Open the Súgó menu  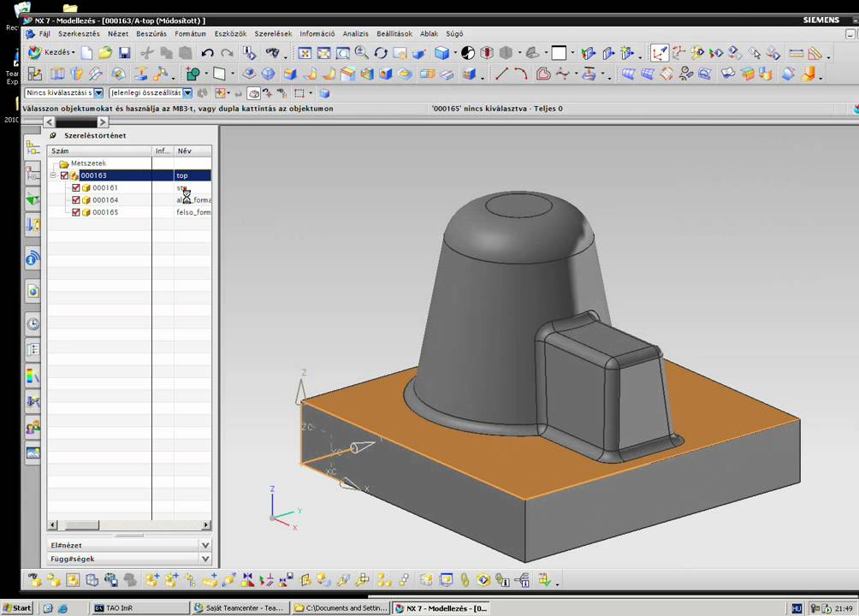(x=454, y=34)
